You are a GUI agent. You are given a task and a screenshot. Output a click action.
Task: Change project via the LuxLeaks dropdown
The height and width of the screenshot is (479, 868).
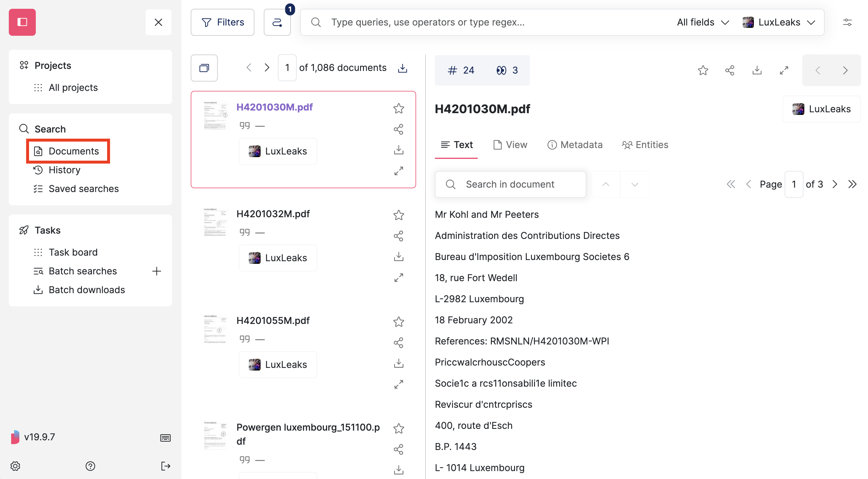click(780, 22)
